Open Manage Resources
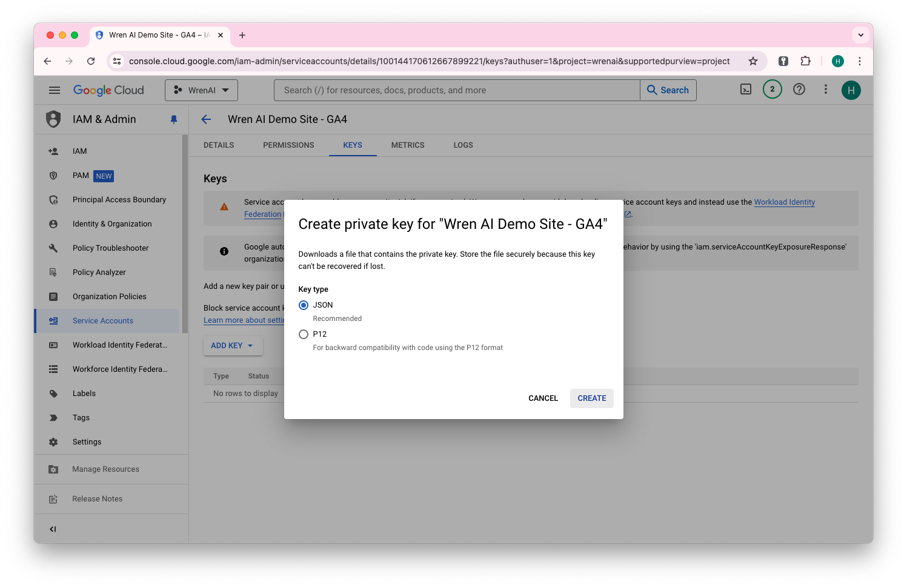 [111, 469]
